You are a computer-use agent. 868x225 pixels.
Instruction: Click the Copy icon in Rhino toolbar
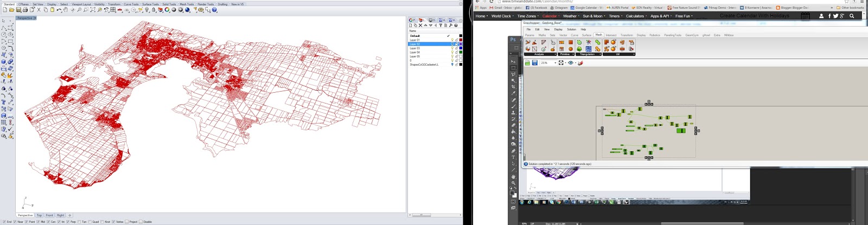pos(46,10)
